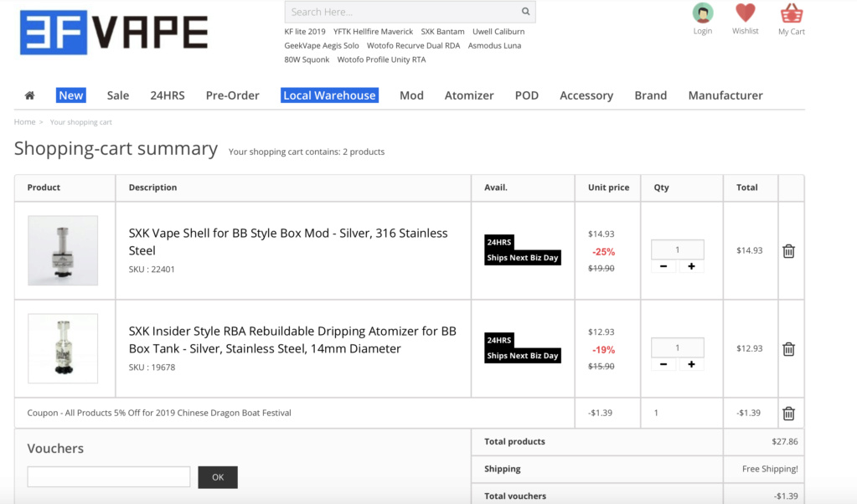
Task: Decrease quantity of SXK Insider RBA
Action: coord(663,364)
